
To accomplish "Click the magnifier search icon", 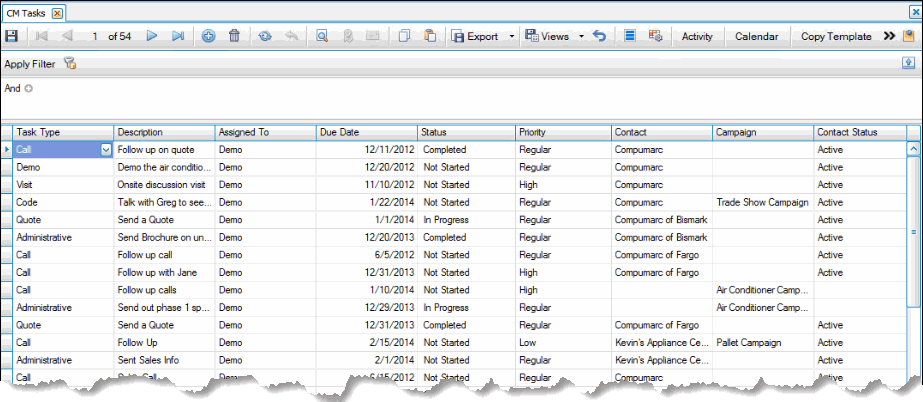I will [x=322, y=36].
